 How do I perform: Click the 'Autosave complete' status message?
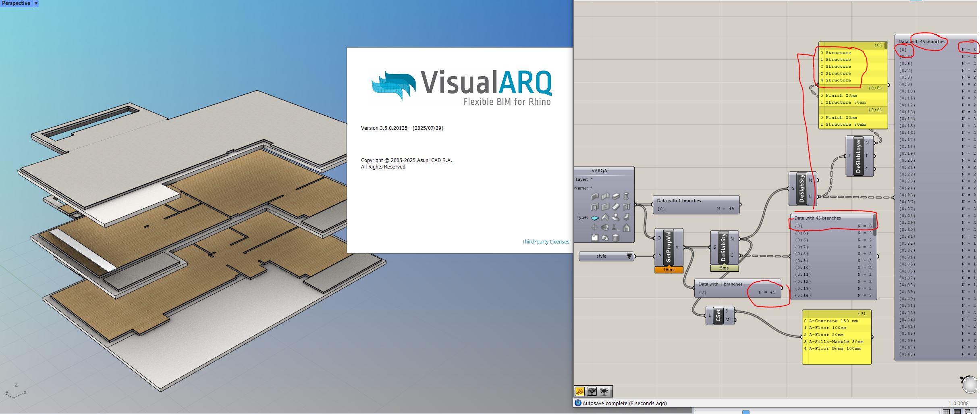coord(625,403)
